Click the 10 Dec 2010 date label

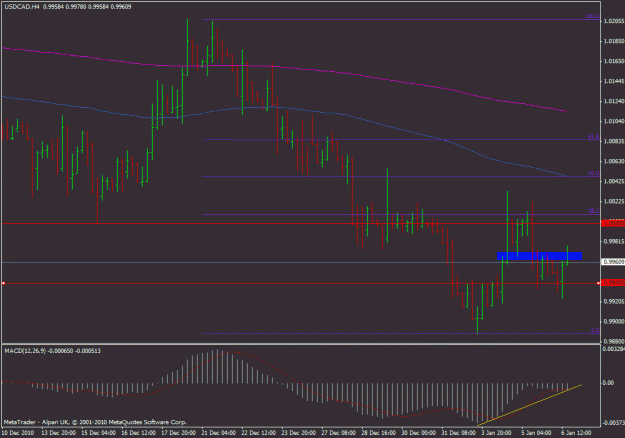coord(18,432)
